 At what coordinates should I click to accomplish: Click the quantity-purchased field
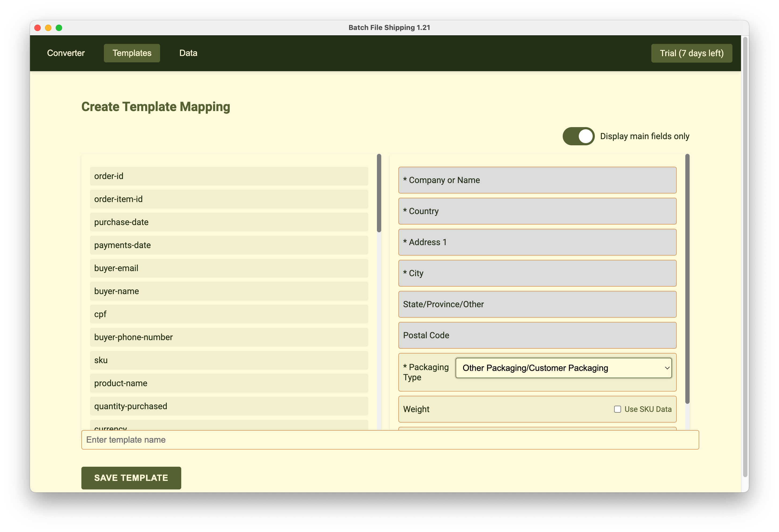(229, 406)
